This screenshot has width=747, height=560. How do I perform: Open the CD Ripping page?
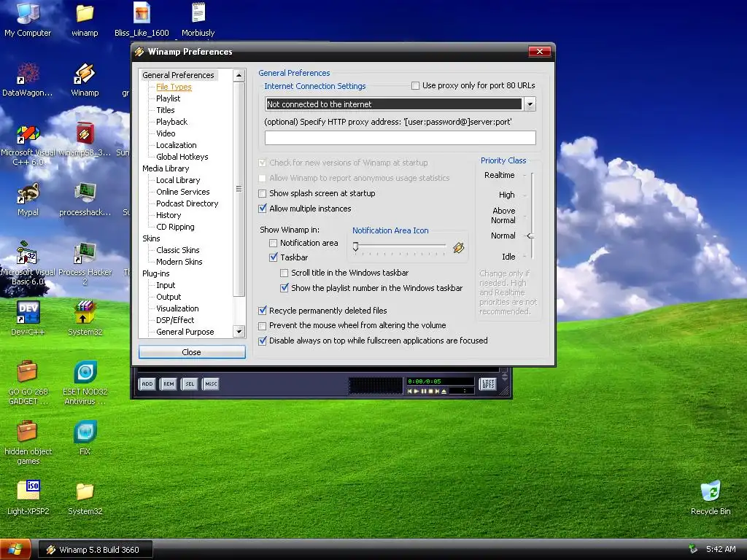coord(175,227)
